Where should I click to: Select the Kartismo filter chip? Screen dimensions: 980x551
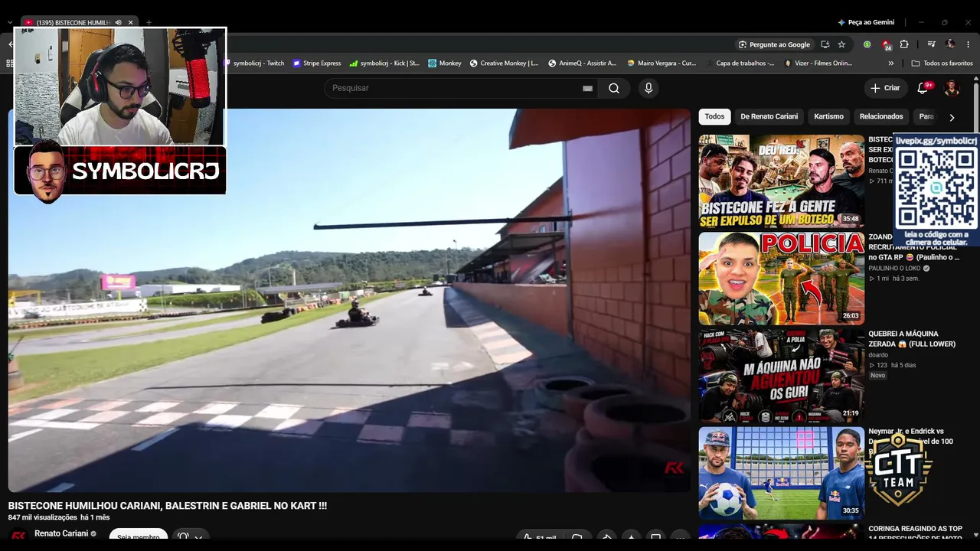point(828,117)
